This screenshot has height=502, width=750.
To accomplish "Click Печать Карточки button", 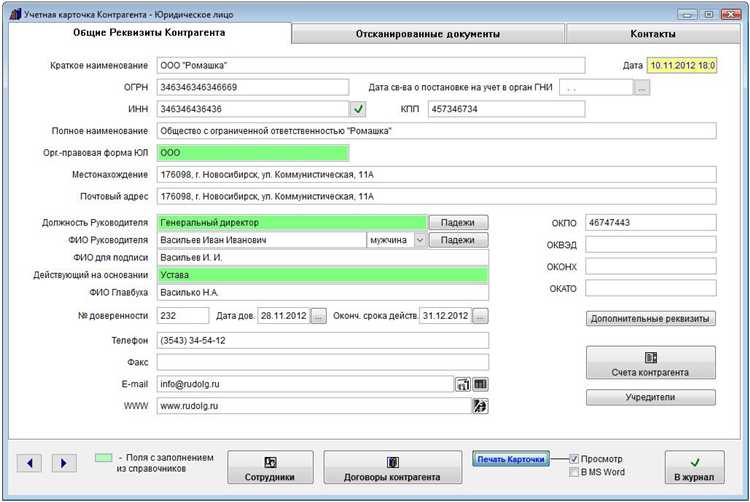I will [x=511, y=459].
